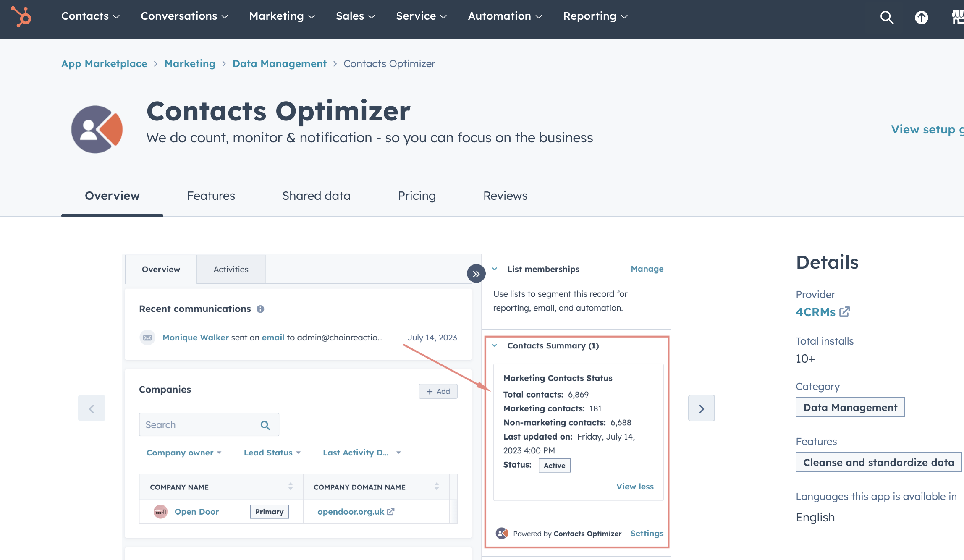Go to Marketing breadcrumb link

click(190, 64)
